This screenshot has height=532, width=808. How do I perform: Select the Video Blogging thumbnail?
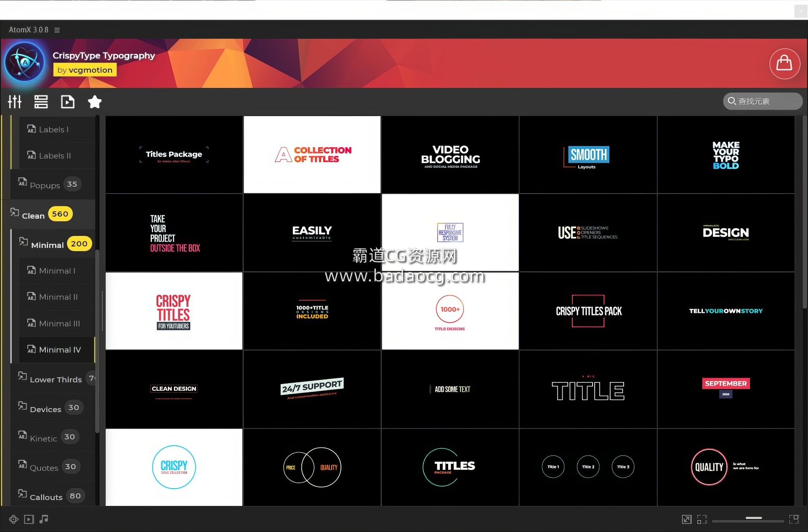pyautogui.click(x=450, y=155)
